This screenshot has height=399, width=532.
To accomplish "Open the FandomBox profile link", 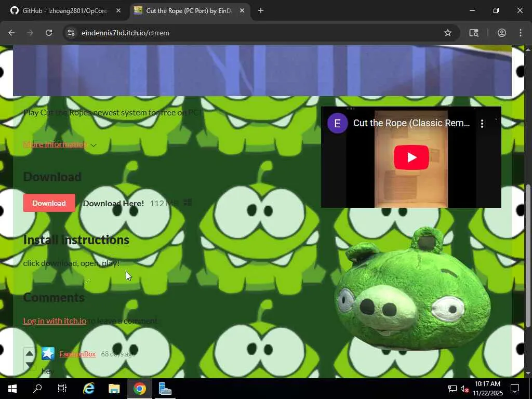I will [77, 354].
